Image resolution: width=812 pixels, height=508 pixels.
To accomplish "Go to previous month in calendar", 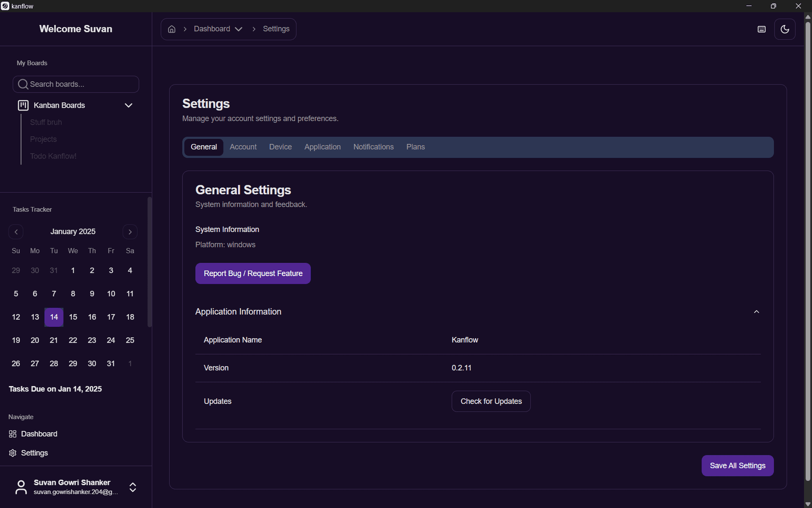I will pyautogui.click(x=16, y=232).
